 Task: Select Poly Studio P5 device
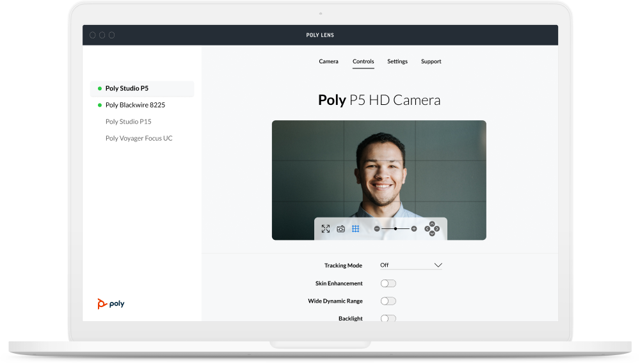[142, 88]
